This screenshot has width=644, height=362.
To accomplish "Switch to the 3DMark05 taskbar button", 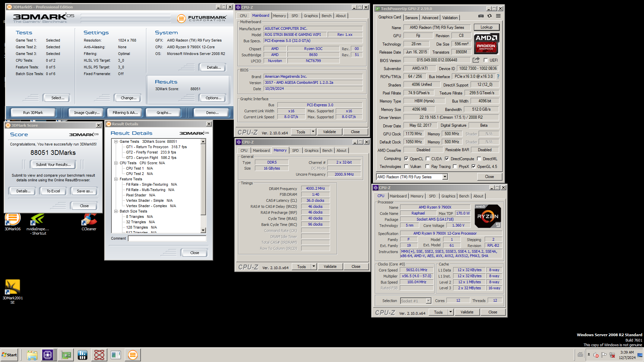I will (x=133, y=355).
